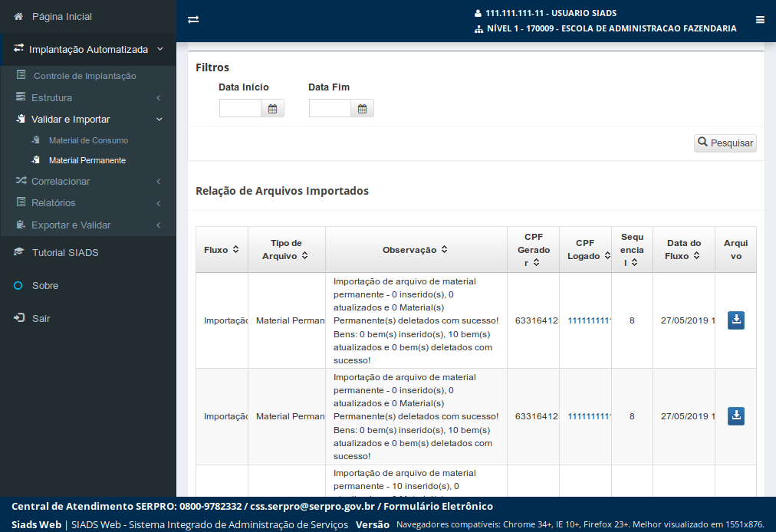Click first row's sequencial value 8
Image resolution: width=776 pixels, height=532 pixels.
(x=632, y=320)
